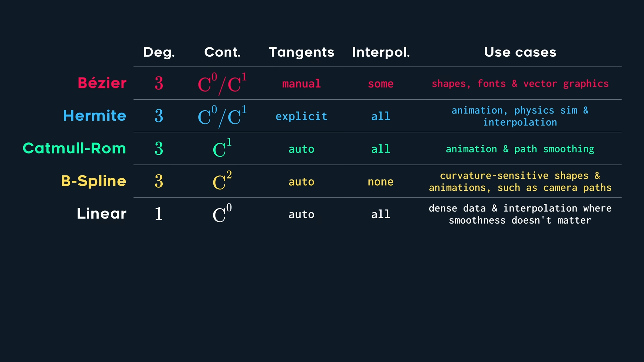Click the word 'explicit' in Hermite row
Screen dimensions: 644x362
point(301,116)
